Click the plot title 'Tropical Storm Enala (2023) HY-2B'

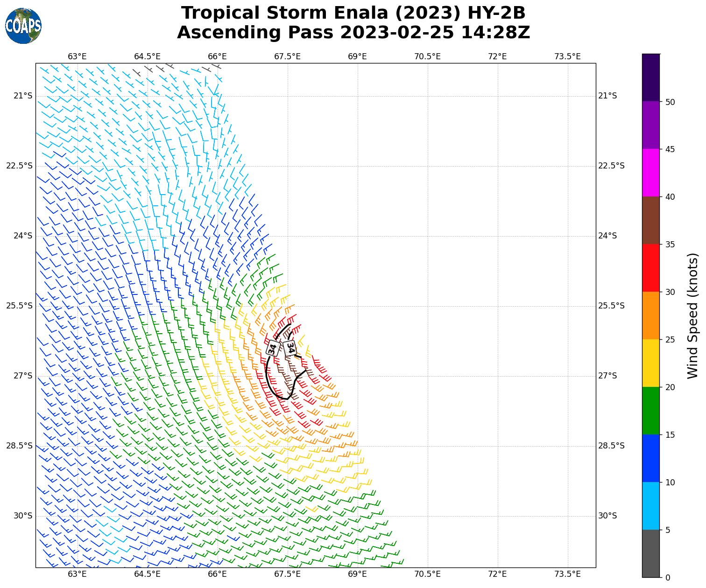pos(353,13)
